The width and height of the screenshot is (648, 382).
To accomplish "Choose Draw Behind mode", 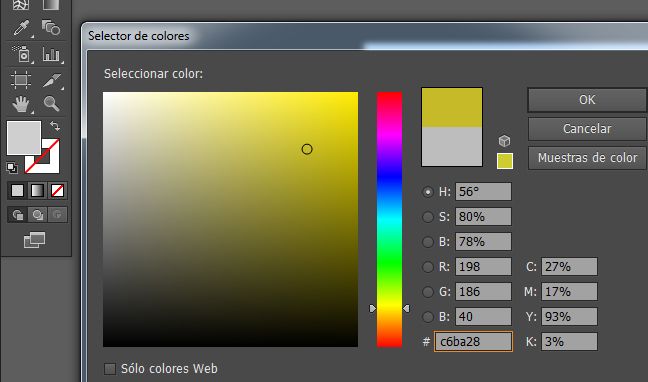I will pyautogui.click(x=38, y=215).
